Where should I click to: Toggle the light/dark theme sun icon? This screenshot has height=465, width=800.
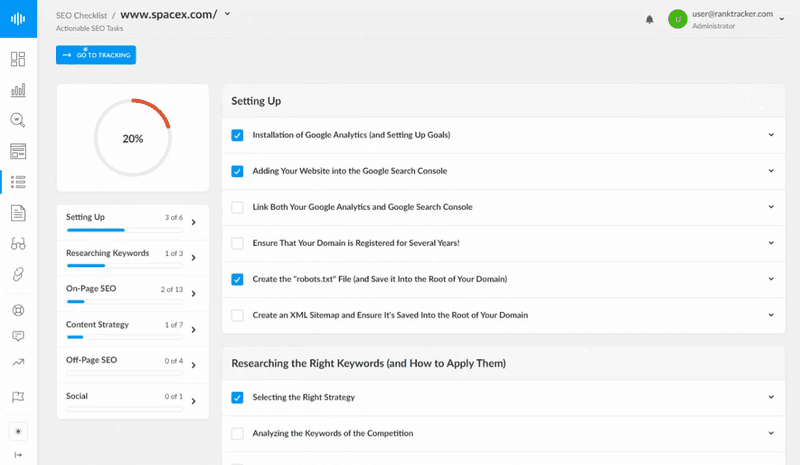click(x=18, y=432)
